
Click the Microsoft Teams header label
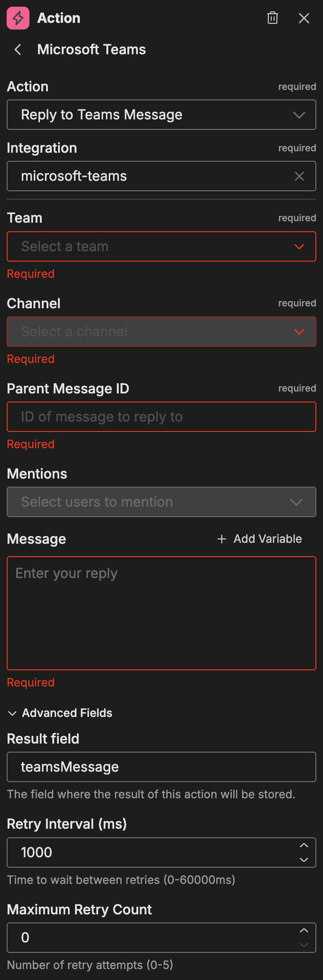click(x=91, y=49)
